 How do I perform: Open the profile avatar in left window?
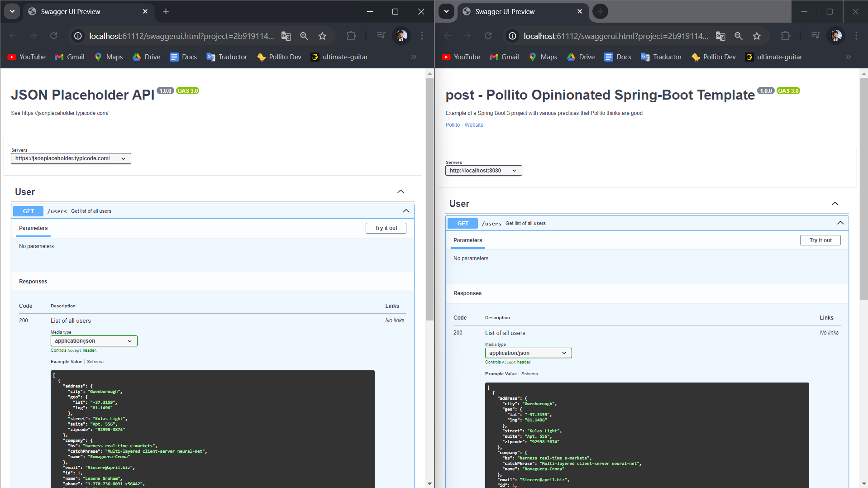click(401, 36)
